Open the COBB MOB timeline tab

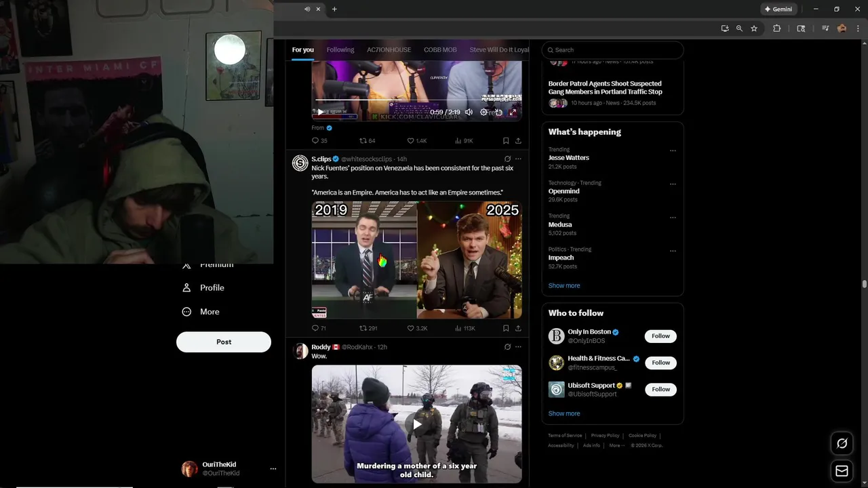click(440, 49)
